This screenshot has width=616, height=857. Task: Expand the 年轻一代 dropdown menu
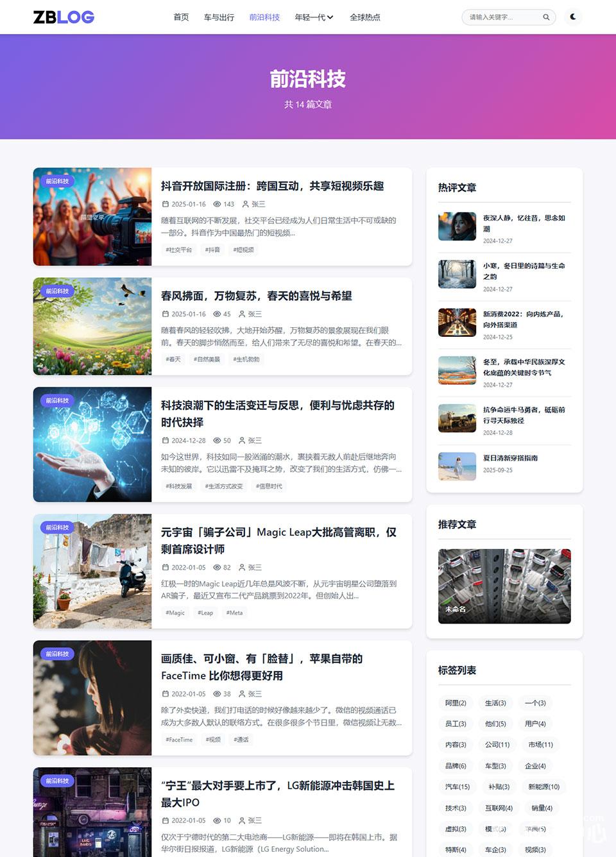click(x=312, y=17)
